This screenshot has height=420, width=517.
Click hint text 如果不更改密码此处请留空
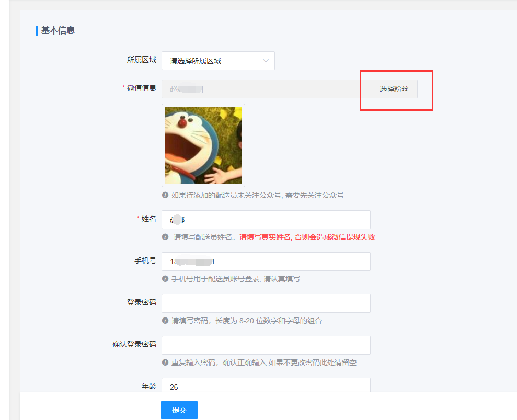click(313, 362)
